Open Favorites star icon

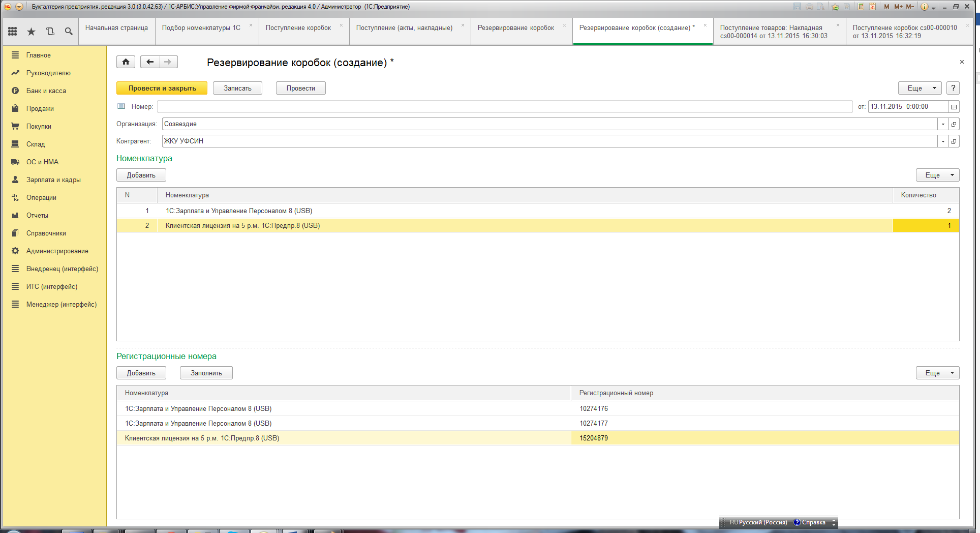[x=31, y=32]
